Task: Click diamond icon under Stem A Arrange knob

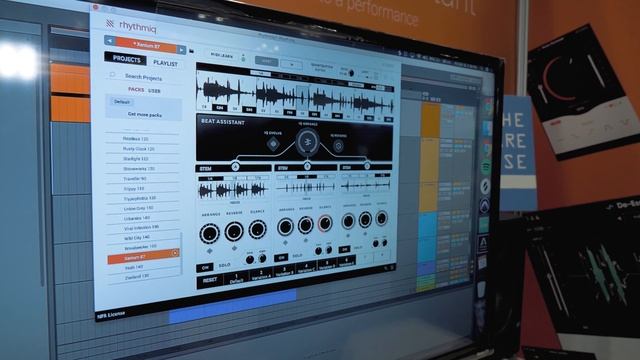Action: point(209,251)
